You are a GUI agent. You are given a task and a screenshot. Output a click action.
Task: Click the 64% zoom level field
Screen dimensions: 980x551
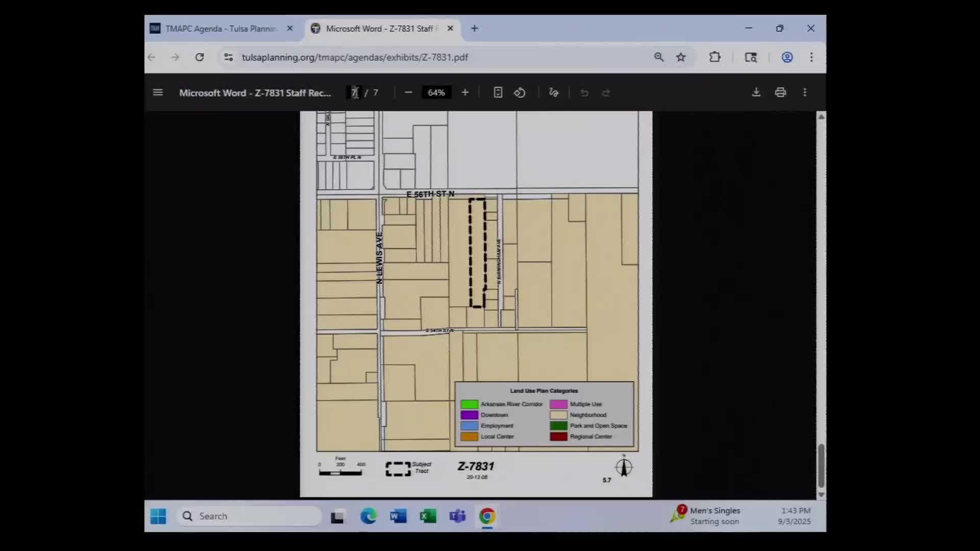click(x=436, y=92)
